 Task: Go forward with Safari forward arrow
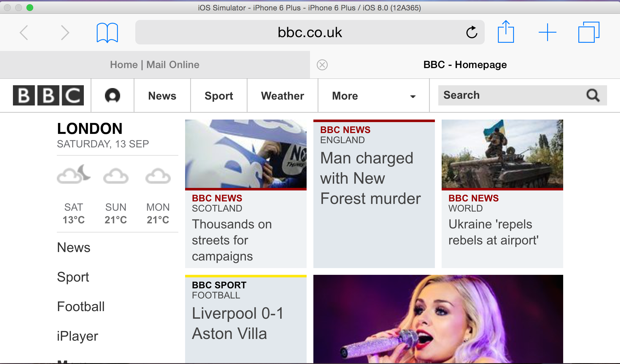[65, 33]
